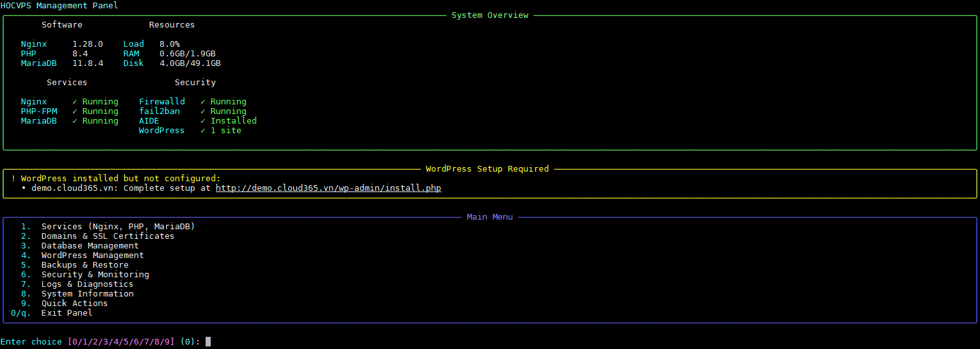Click the AIDE Installed checkmark
Screen dimensions: 980x349
[x=203, y=121]
